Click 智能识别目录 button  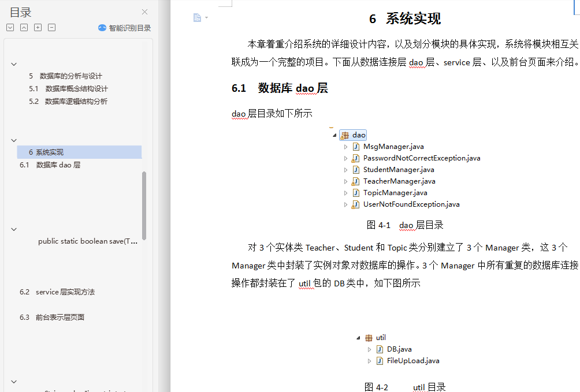pyautogui.click(x=125, y=28)
